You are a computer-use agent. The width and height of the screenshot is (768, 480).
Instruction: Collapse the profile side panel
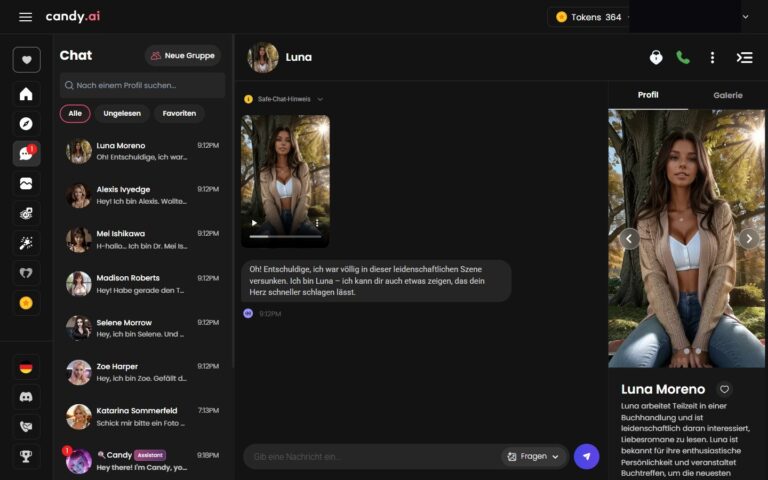[744, 58]
